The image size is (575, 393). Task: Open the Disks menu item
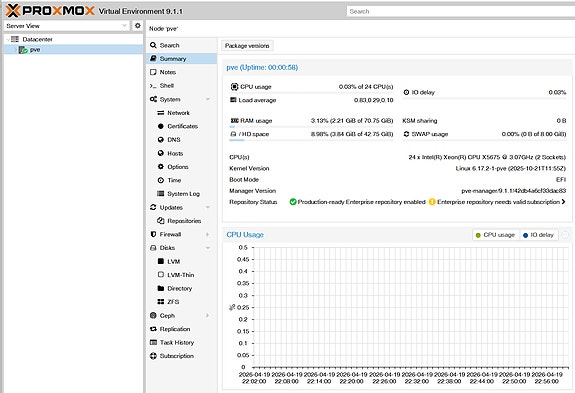coord(182,248)
